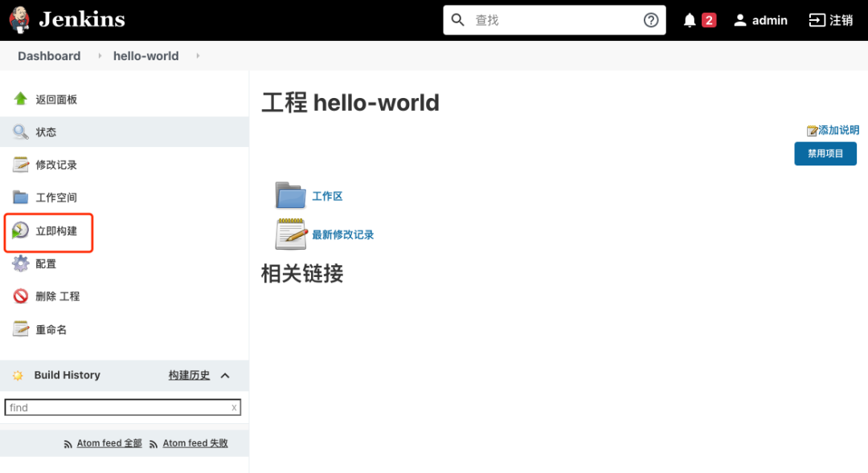The image size is (868, 473).
Task: Open the 工作区 link
Action: tap(327, 197)
